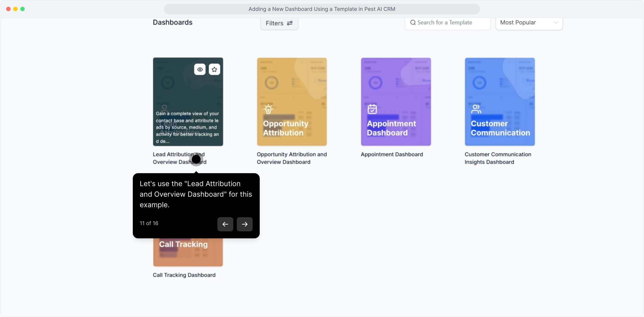This screenshot has width=644, height=317.
Task: Select the Customer Communication template thumbnail
Action: (x=500, y=102)
